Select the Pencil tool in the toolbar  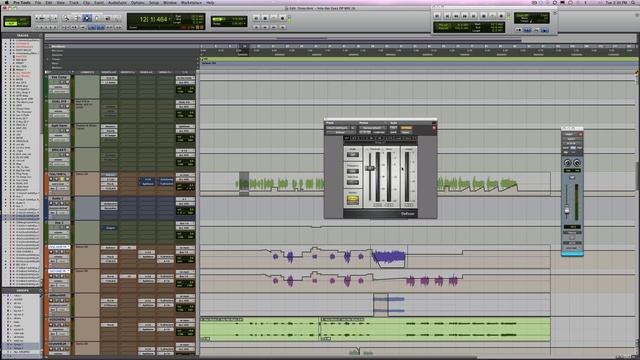click(x=117, y=18)
